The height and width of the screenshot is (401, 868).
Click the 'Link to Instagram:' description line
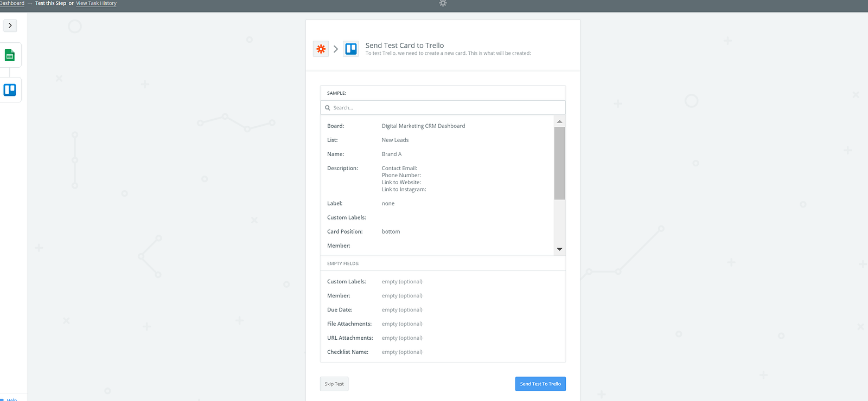404,189
